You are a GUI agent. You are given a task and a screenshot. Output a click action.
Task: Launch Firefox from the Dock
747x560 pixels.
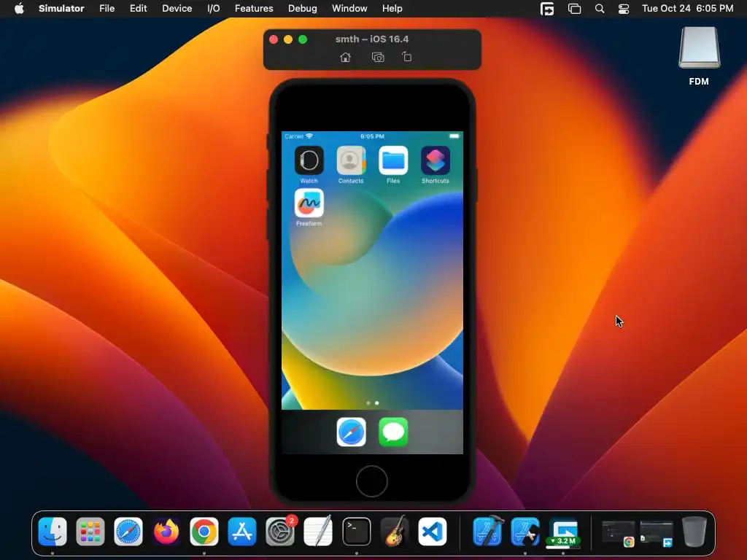(166, 532)
